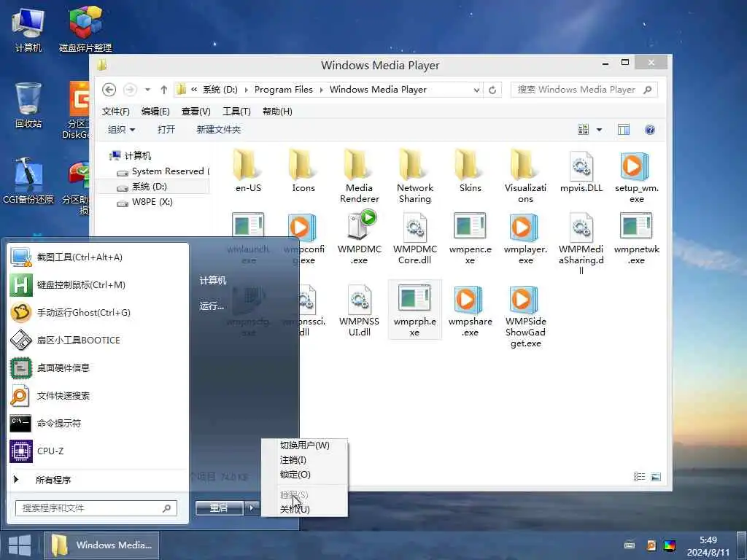Viewport: 747px width, 560px height.
Task: Choose 关机(U) from power menu
Action: pyautogui.click(x=305, y=509)
